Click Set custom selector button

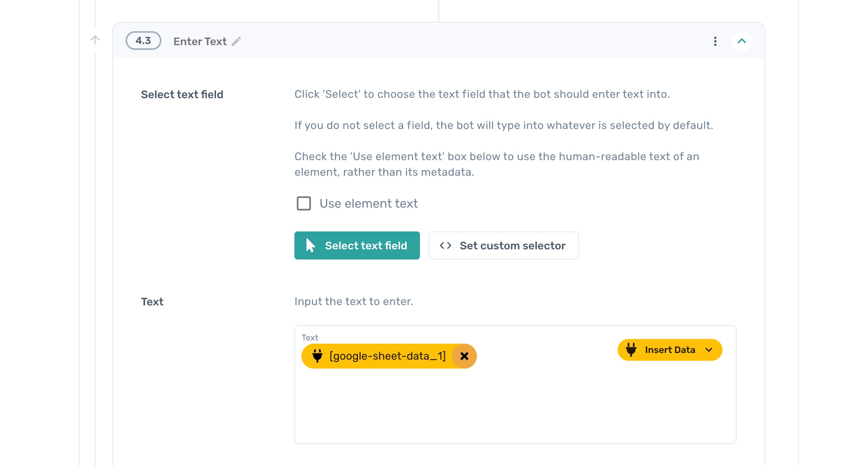[x=503, y=245]
